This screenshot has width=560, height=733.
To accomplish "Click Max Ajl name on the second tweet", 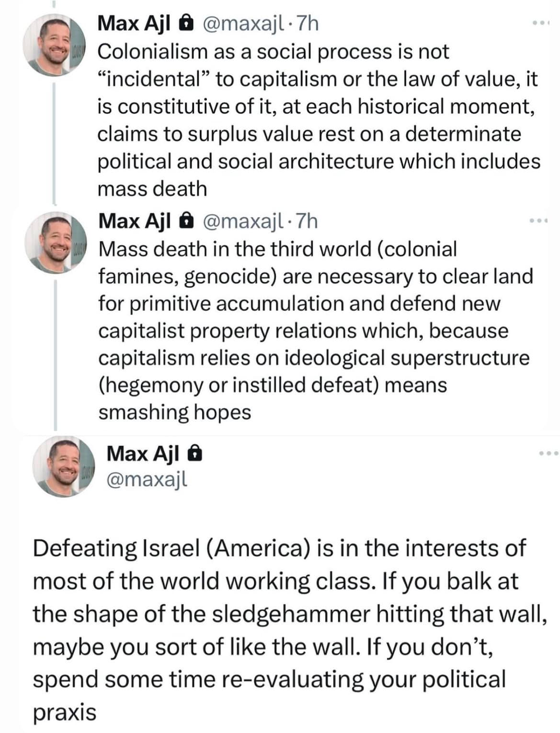I will click(x=134, y=221).
